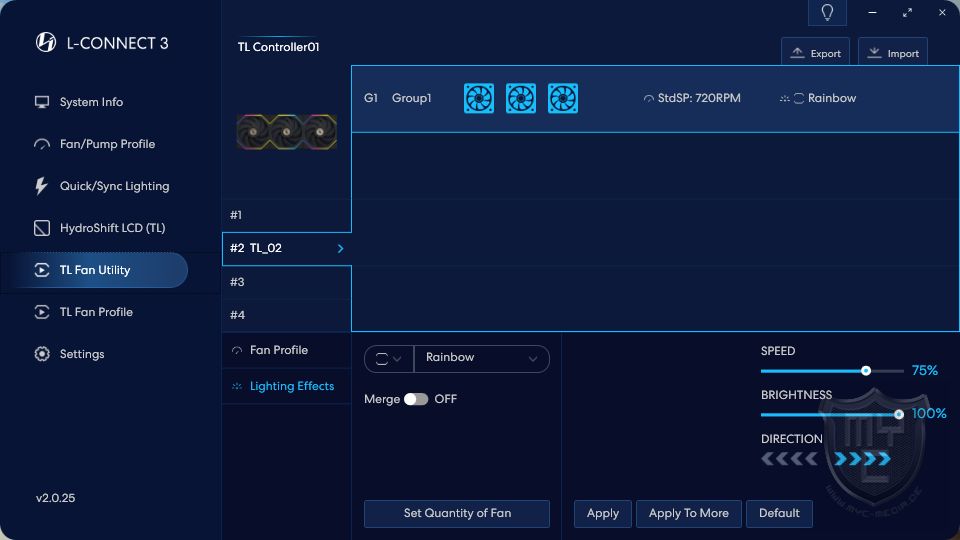Open HydroShift LCD (TL) page
960x540 pixels.
pyautogui.click(x=113, y=228)
